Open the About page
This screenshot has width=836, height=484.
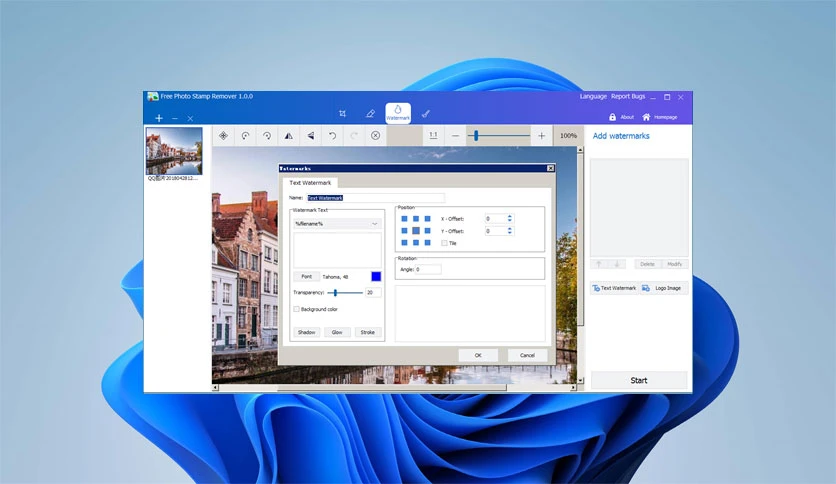621,117
